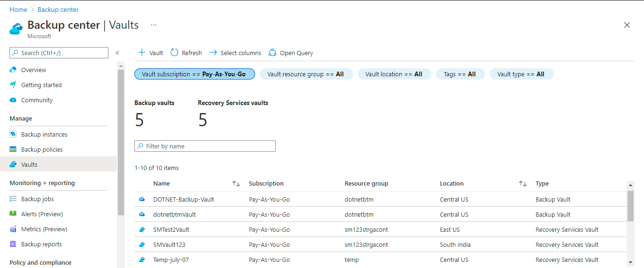Click the Type column header

click(x=542, y=184)
